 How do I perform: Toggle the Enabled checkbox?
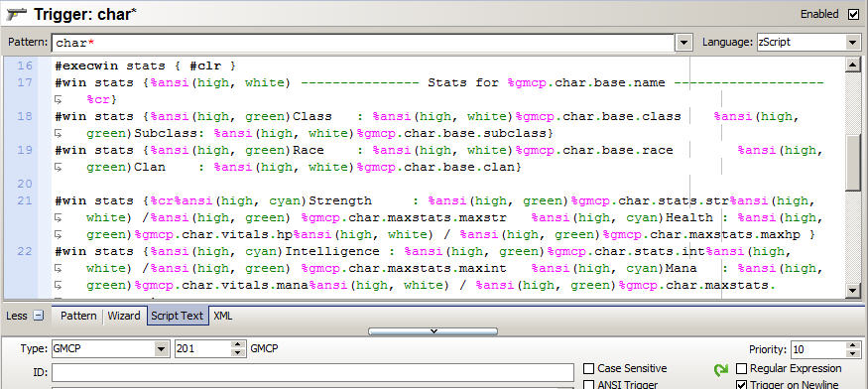tap(853, 15)
